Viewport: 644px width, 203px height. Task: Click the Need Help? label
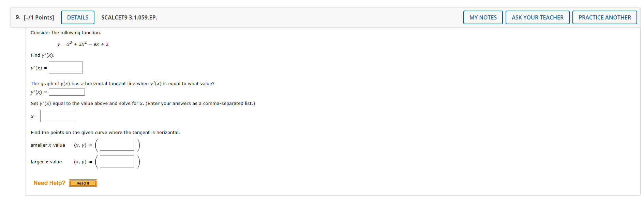click(49, 183)
